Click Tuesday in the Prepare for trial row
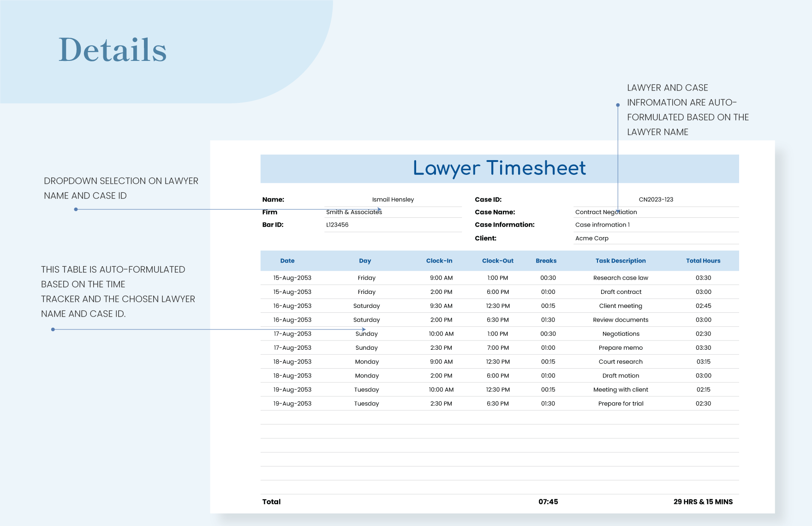 tap(366, 403)
